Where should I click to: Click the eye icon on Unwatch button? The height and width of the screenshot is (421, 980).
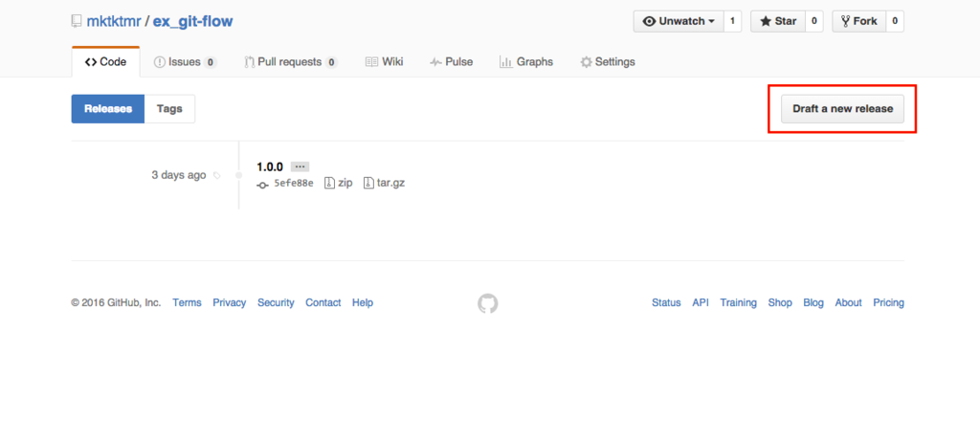(650, 21)
